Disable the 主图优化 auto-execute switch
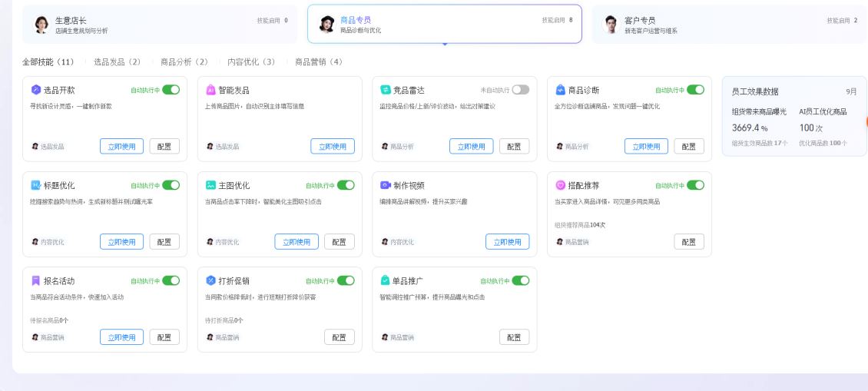Image resolution: width=868 pixels, height=391 pixels. point(346,185)
